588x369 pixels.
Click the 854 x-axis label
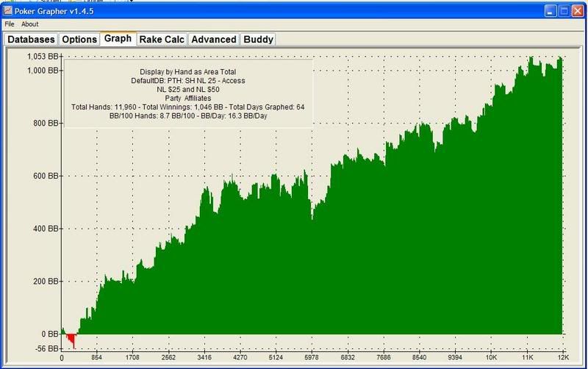(97, 357)
